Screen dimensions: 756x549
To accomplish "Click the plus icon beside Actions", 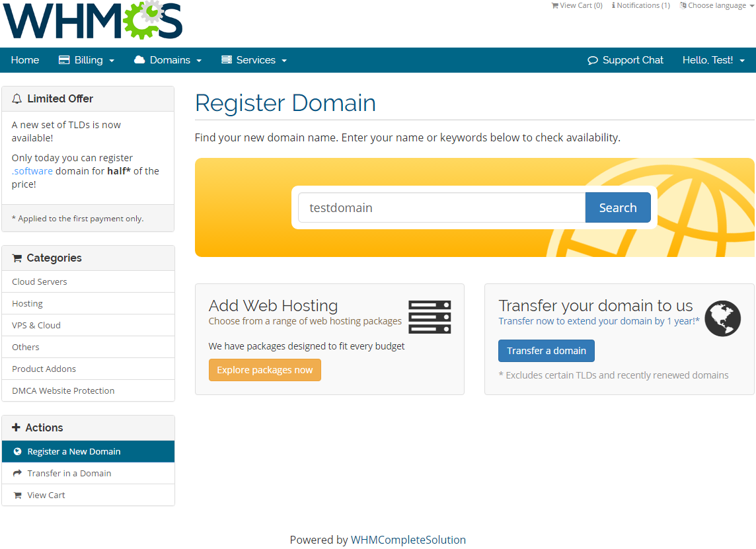I will pos(17,427).
